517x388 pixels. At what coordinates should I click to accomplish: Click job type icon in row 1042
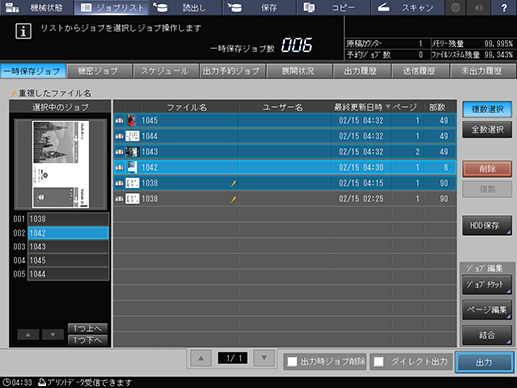coord(119,167)
